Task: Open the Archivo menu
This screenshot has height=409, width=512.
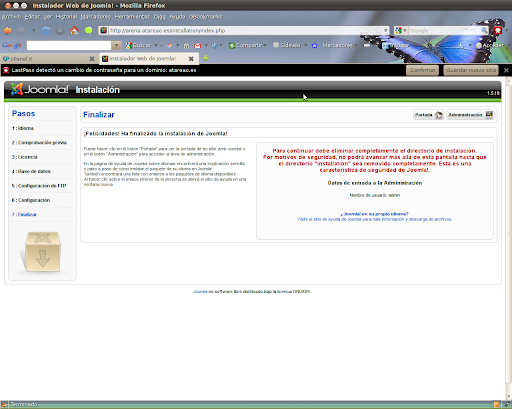Action: [x=11, y=17]
